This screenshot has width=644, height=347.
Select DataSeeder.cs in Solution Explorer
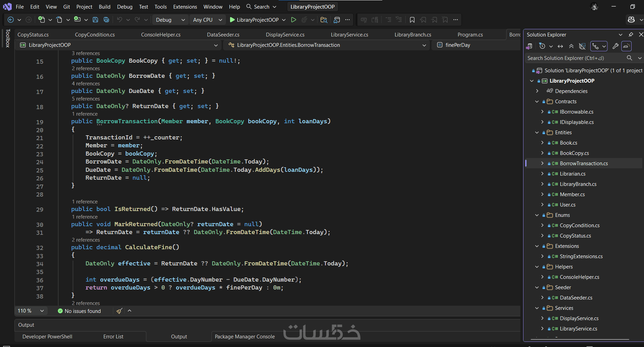click(576, 298)
